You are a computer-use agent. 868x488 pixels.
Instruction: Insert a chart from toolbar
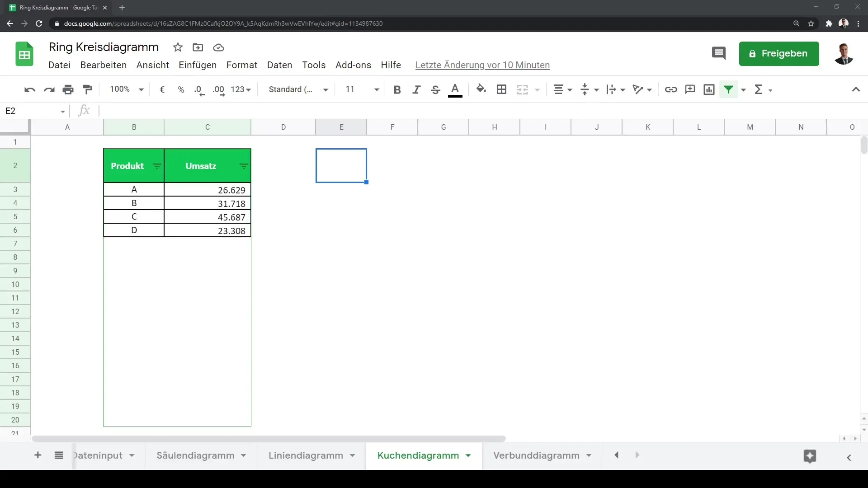tap(709, 89)
